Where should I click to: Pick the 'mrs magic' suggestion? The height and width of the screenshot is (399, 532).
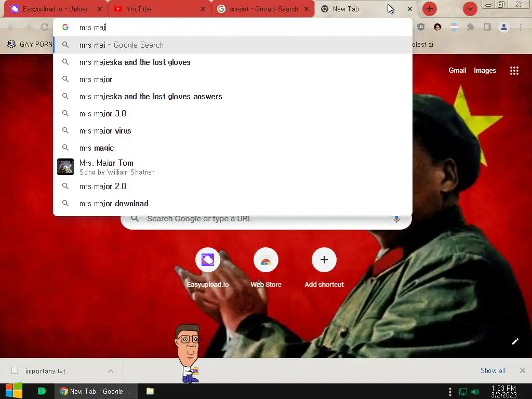pos(233,148)
